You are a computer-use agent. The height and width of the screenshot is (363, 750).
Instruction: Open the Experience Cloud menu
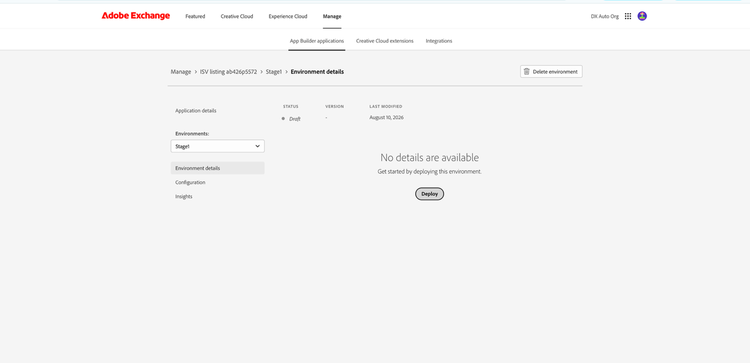[x=288, y=16]
